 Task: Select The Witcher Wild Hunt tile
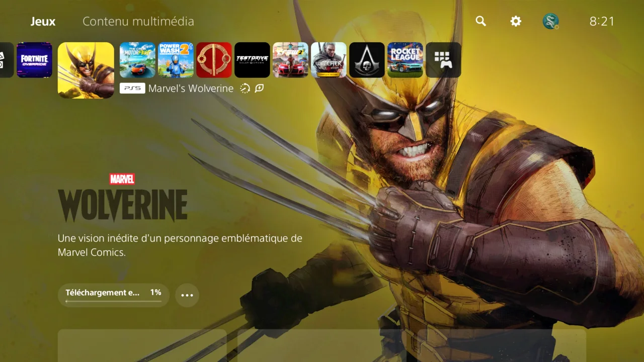click(x=329, y=60)
